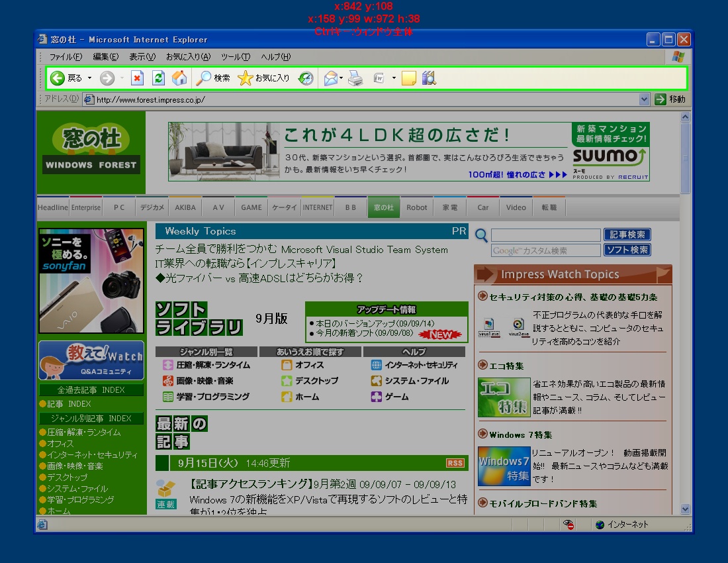Click the 移動 (Go) button

click(x=670, y=99)
